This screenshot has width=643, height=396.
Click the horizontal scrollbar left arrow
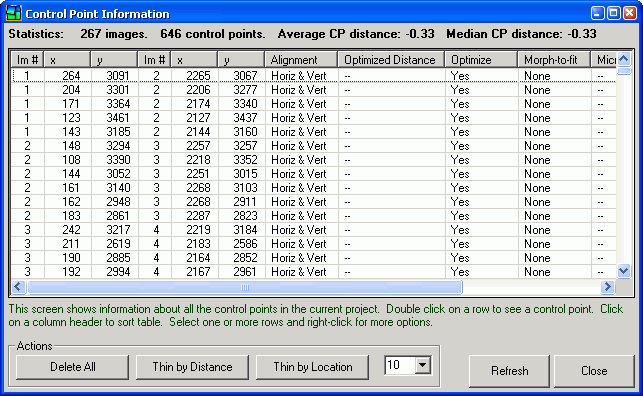[18, 287]
